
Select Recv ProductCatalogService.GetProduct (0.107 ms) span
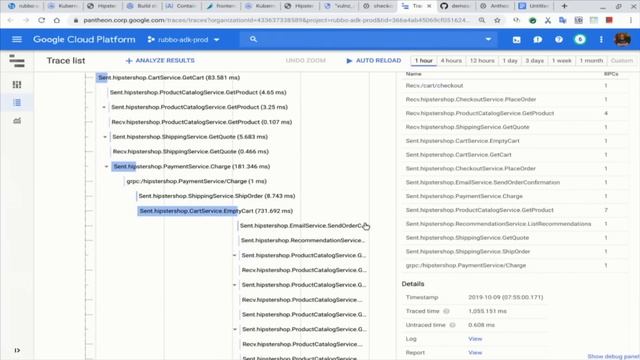pyautogui.click(x=202, y=122)
